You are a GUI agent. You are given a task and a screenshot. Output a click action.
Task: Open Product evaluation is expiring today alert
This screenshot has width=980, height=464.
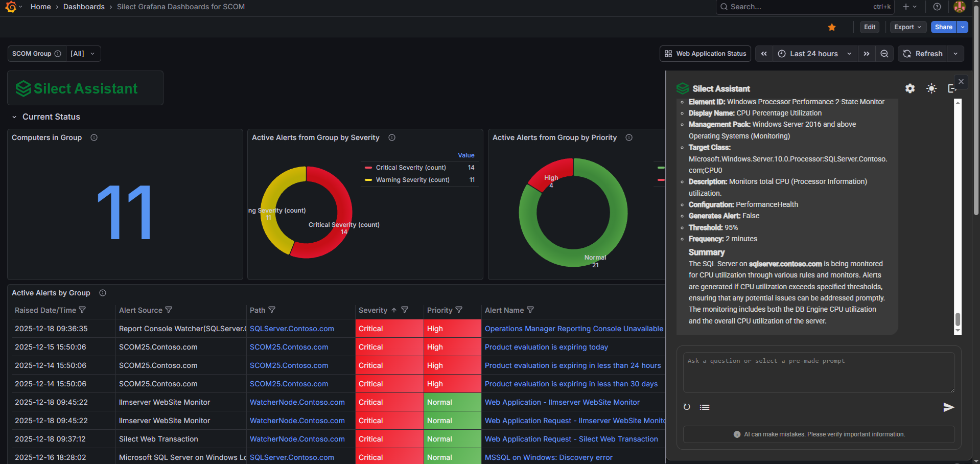[x=546, y=347]
